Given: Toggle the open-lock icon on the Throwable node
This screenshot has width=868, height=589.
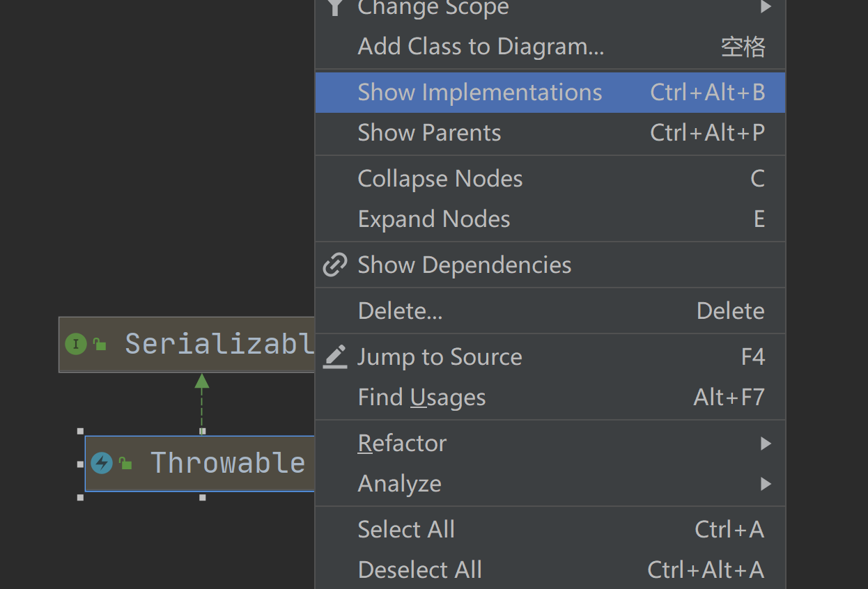Looking at the screenshot, I should pyautogui.click(x=126, y=462).
